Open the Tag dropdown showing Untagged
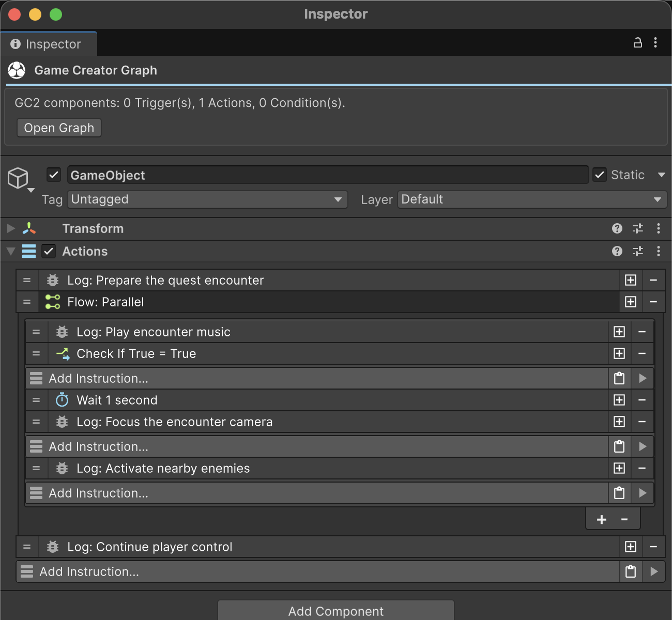This screenshot has width=672, height=620. coord(207,199)
